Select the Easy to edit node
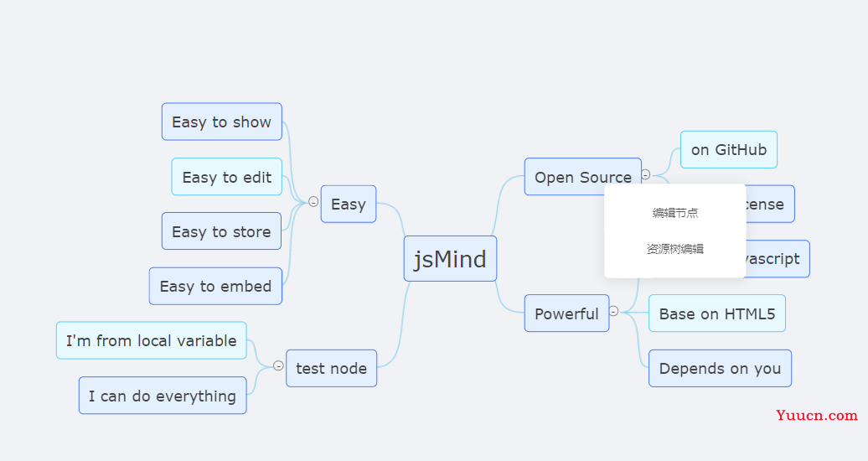The height and width of the screenshot is (461, 868). tap(227, 177)
